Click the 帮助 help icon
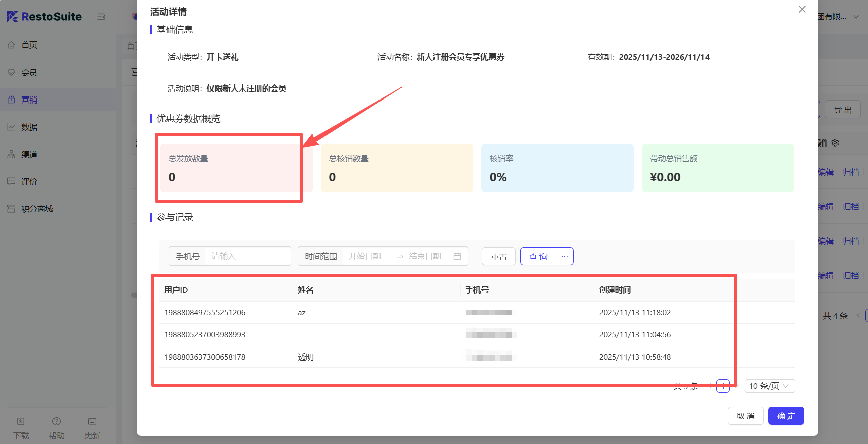Image resolution: width=868 pixels, height=444 pixels. pyautogui.click(x=57, y=421)
